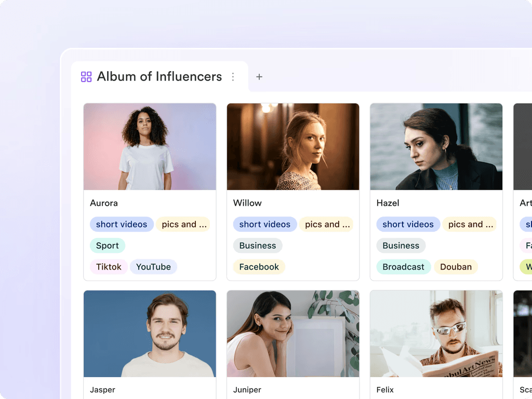This screenshot has width=532, height=399.
Task: Open the three-dot menu for Album of Influencers
Action: [233, 77]
